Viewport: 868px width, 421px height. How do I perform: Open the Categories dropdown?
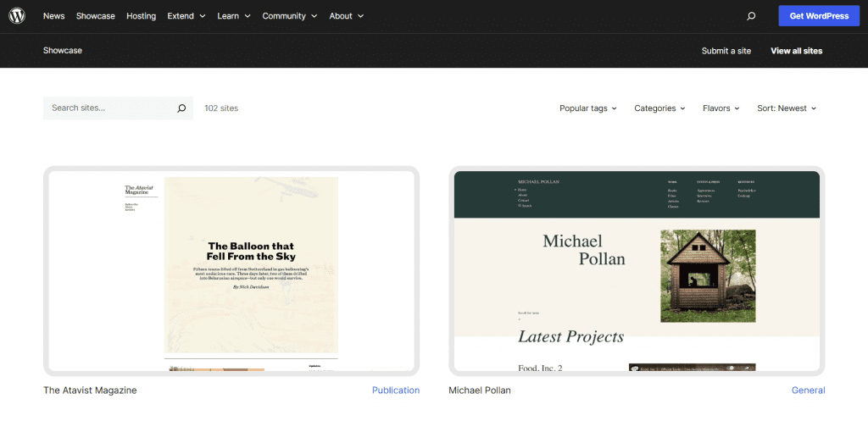[659, 108]
